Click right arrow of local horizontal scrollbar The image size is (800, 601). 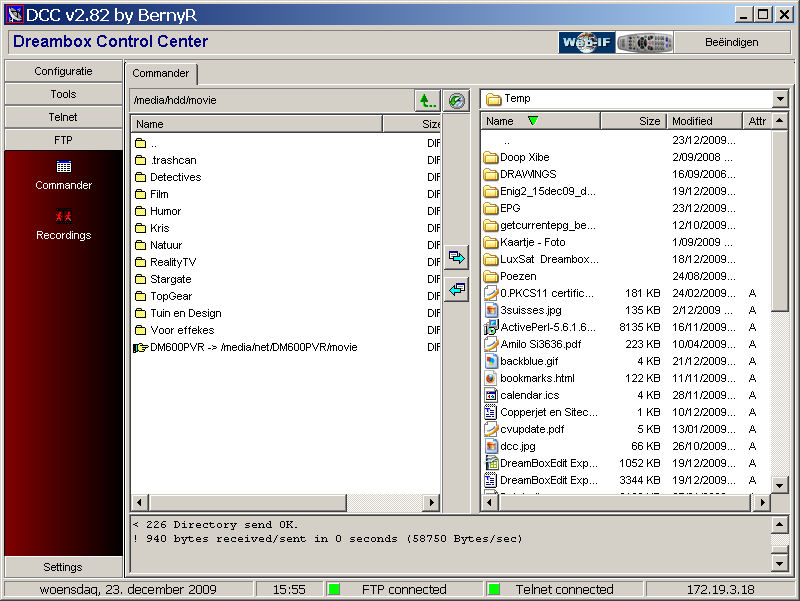tap(762, 503)
